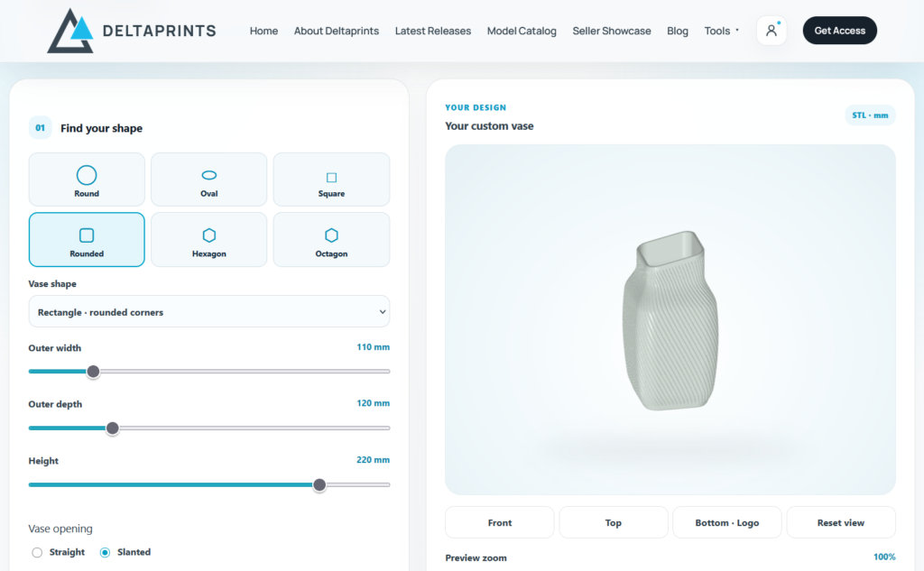Switch preview to Front view
924x571 pixels.
pyautogui.click(x=500, y=522)
